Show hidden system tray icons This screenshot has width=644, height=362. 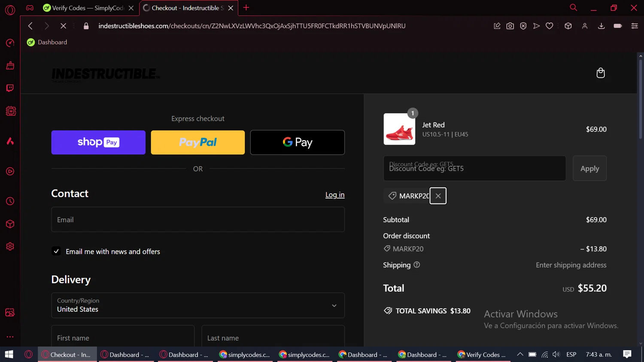[x=520, y=354]
